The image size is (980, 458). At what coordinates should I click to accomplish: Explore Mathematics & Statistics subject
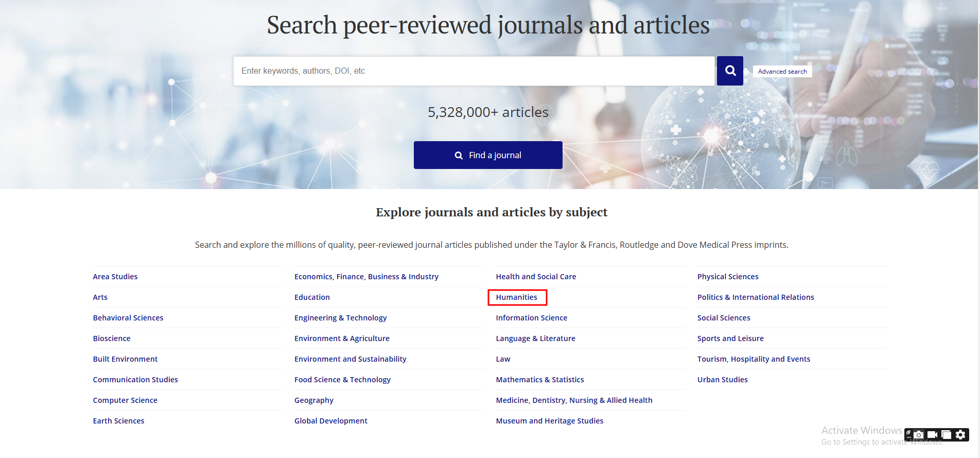tap(539, 380)
